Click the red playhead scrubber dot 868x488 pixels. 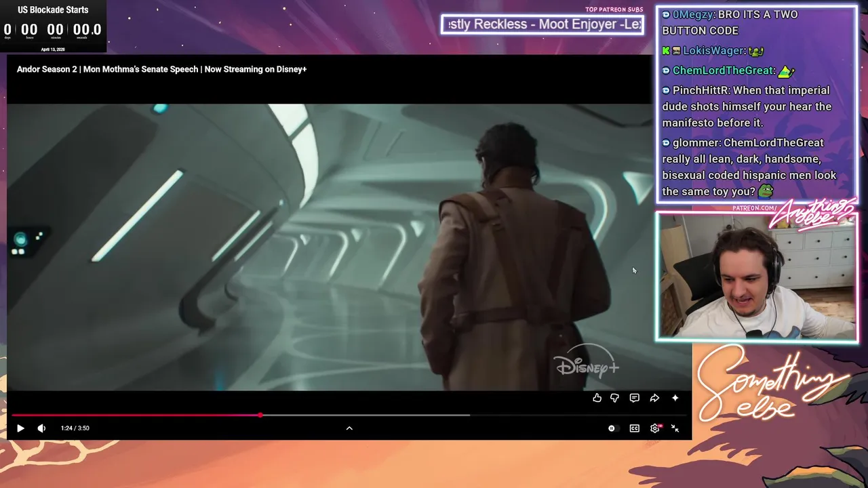pos(260,415)
